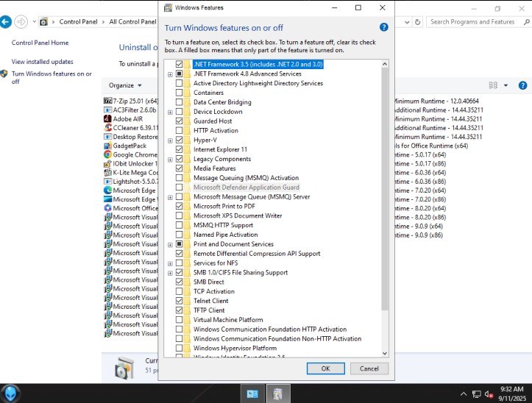
Task: Select the Google Chrome program icon
Action: pos(107,154)
